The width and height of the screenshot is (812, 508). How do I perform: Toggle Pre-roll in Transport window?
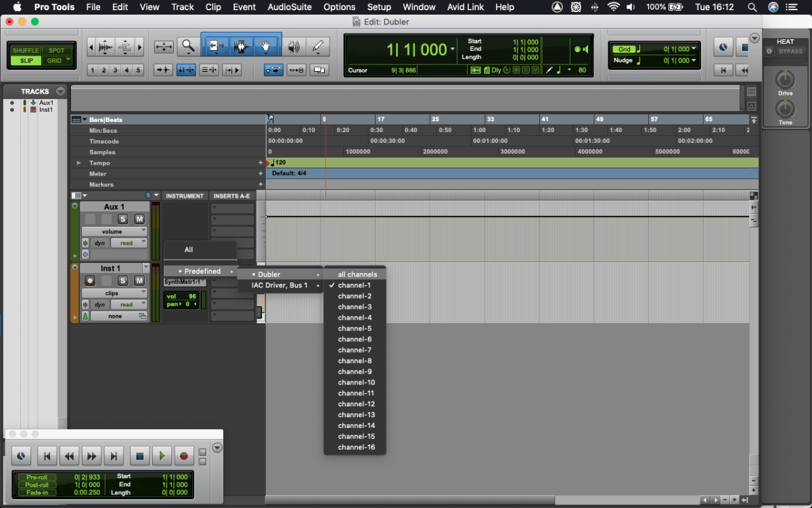[x=37, y=477]
